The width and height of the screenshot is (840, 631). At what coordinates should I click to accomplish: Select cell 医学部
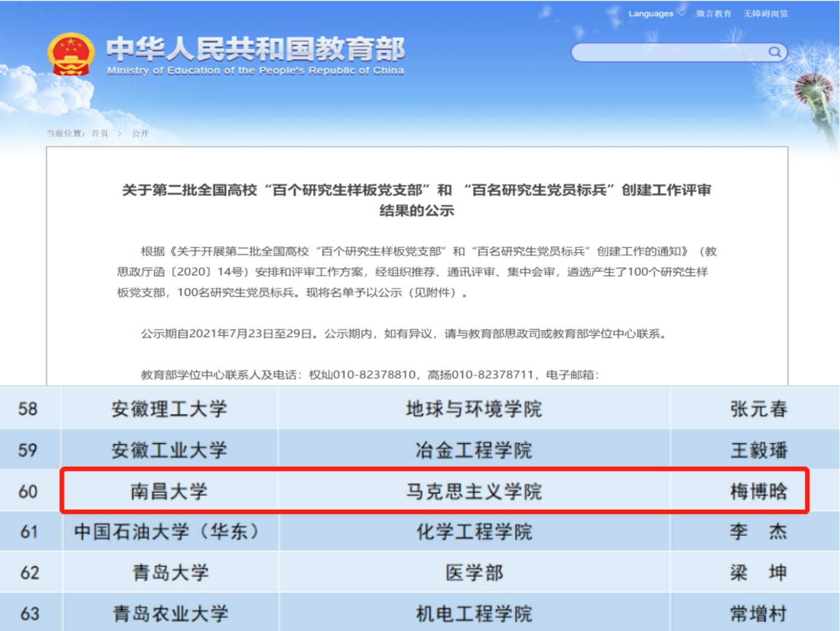(x=474, y=572)
